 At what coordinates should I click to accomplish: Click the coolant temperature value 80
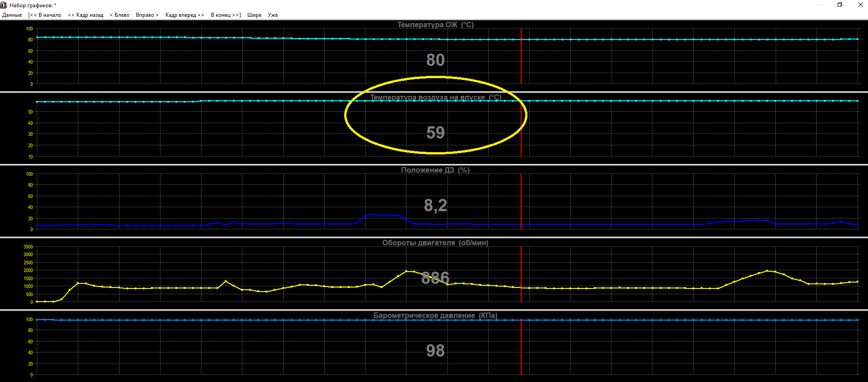(x=436, y=60)
